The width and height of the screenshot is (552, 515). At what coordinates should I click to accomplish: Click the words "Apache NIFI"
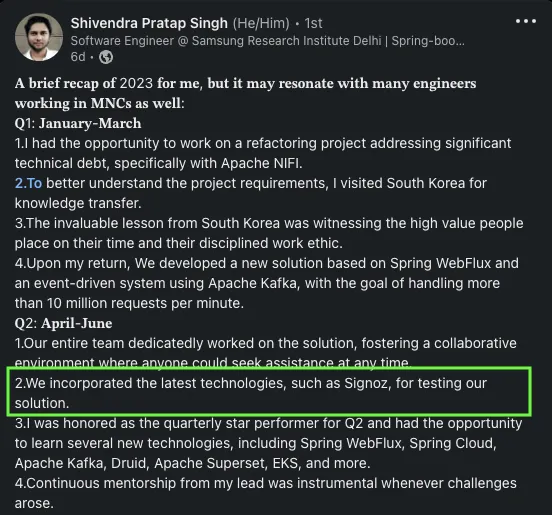[262, 163]
